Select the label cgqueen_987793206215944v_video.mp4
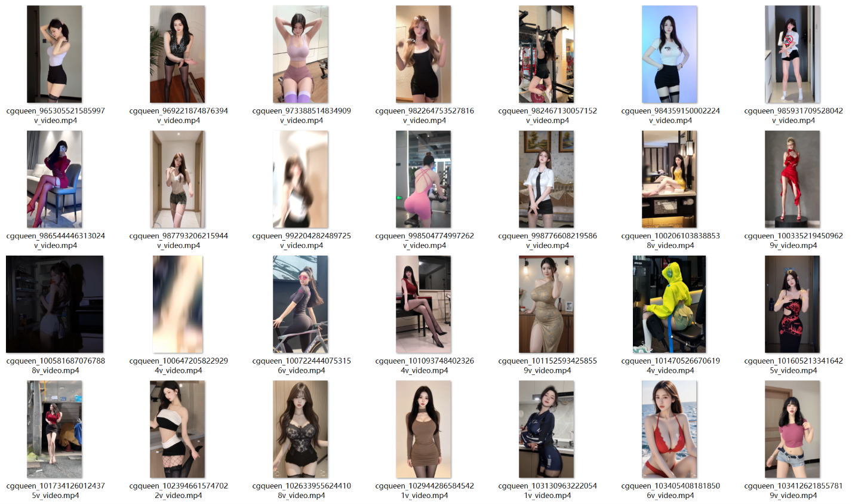This screenshot has width=855, height=504. click(x=179, y=241)
